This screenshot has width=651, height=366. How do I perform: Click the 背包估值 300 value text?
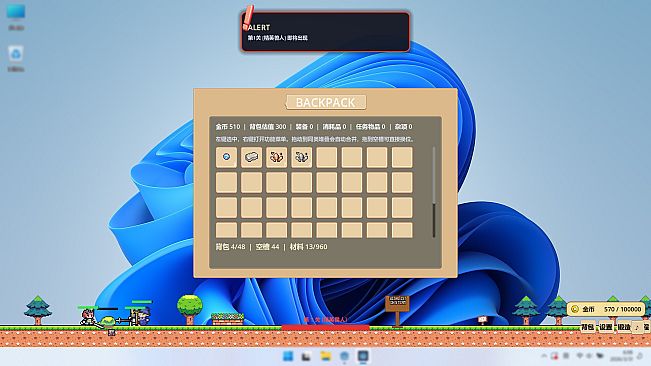click(x=267, y=127)
